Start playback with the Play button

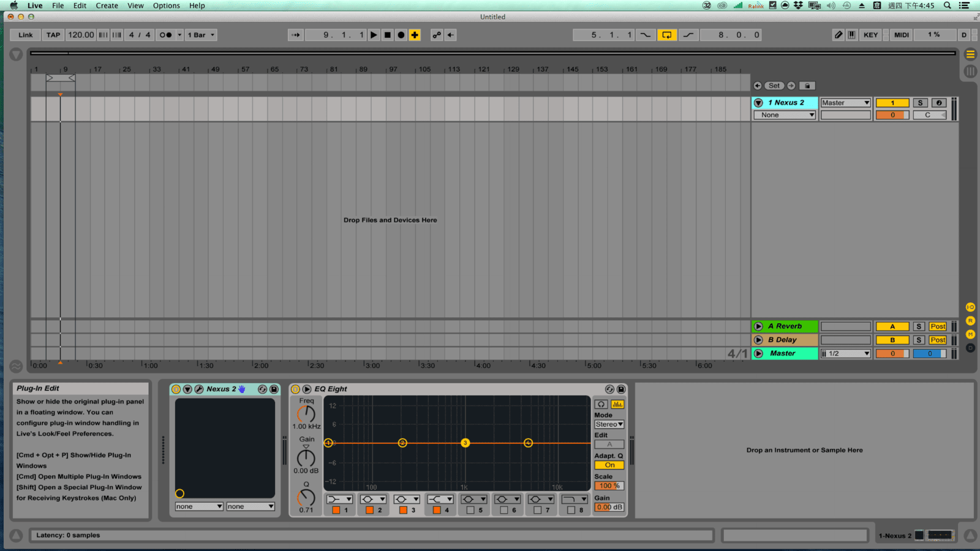(374, 35)
